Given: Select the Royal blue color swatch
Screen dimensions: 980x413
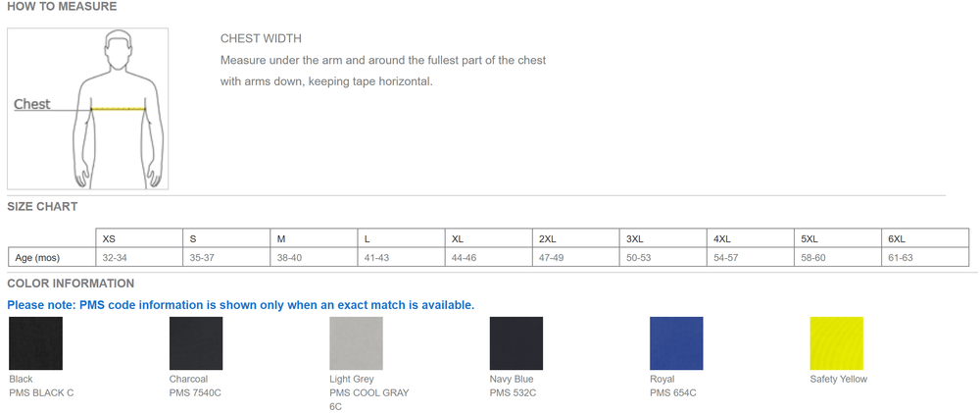Looking at the screenshot, I should pyautogui.click(x=676, y=343).
